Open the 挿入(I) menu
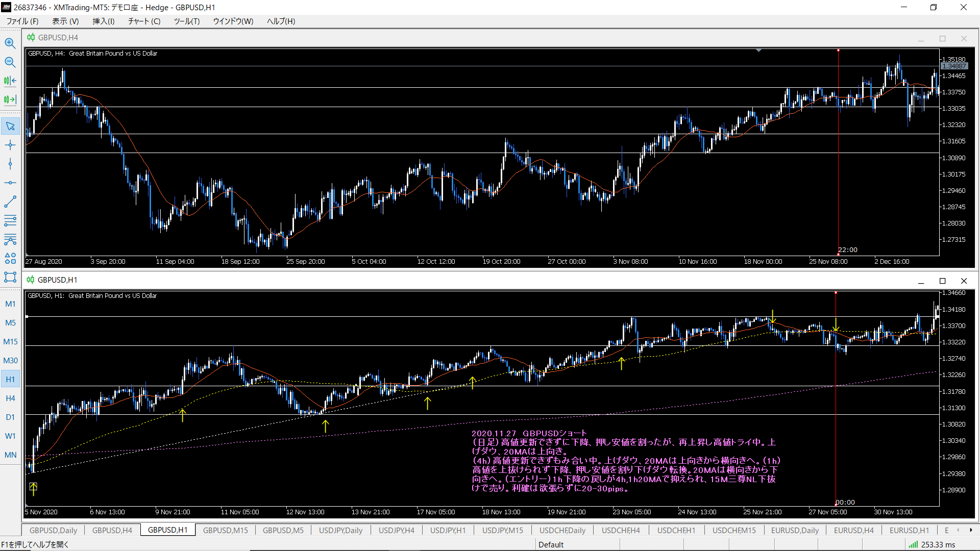Image resolution: width=980 pixels, height=551 pixels. pos(104,21)
